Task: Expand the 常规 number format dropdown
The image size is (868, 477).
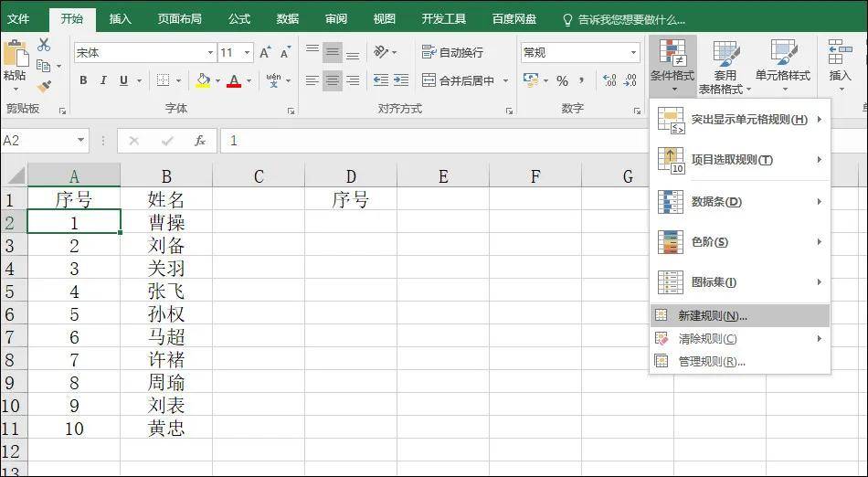Action: [634, 53]
